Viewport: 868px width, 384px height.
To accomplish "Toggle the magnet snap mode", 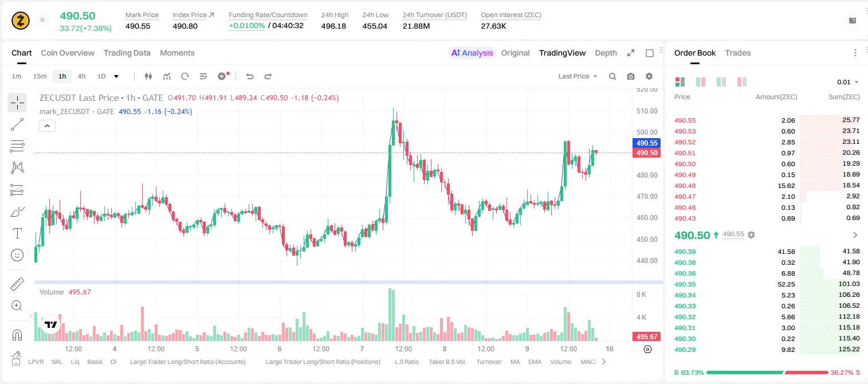I will point(17,335).
